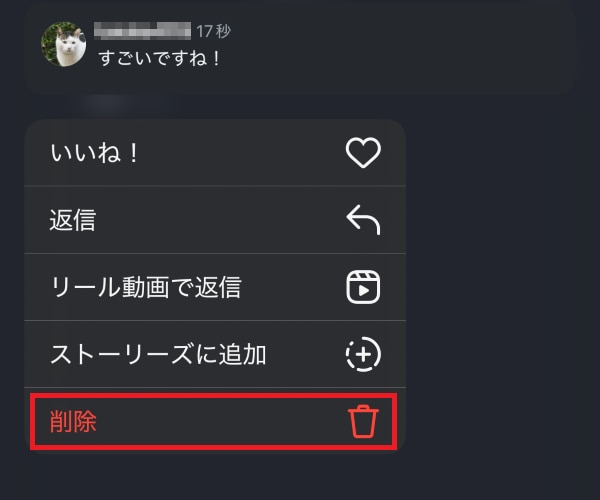Viewport: 600px width, 500px height.
Task: Open the cat profile picture
Action: (x=64, y=44)
